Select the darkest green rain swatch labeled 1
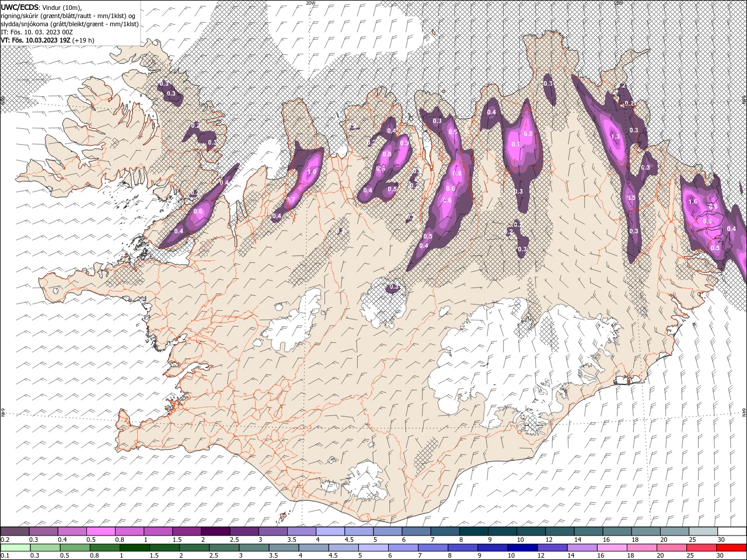Viewport: 747px width, 560px height. coord(134,548)
